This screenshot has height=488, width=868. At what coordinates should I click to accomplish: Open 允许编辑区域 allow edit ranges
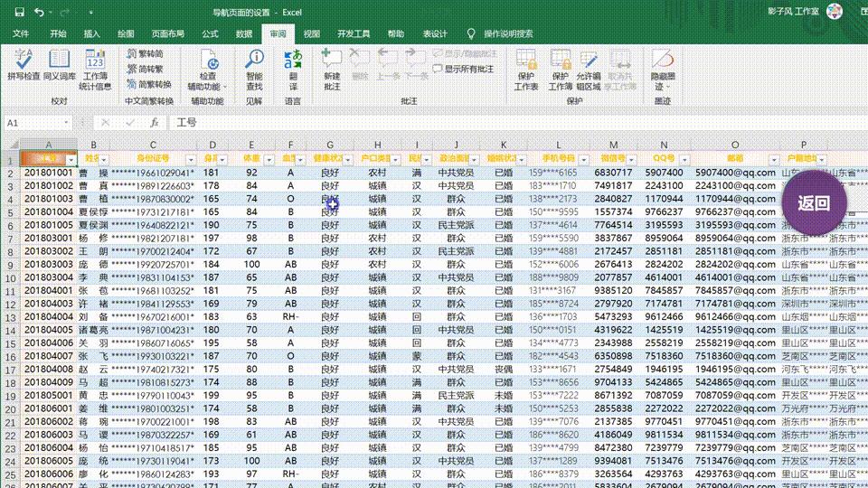[x=589, y=69]
